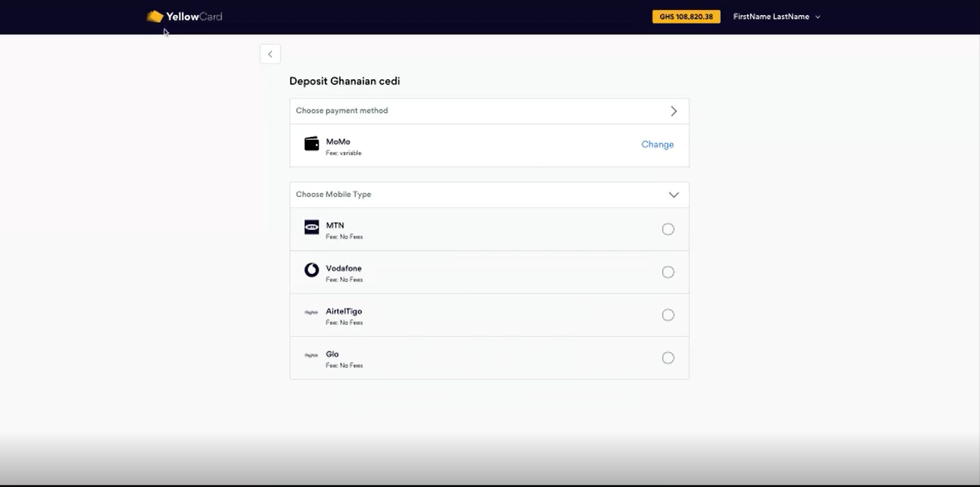
Task: Click the Glo logo icon
Action: (x=311, y=356)
